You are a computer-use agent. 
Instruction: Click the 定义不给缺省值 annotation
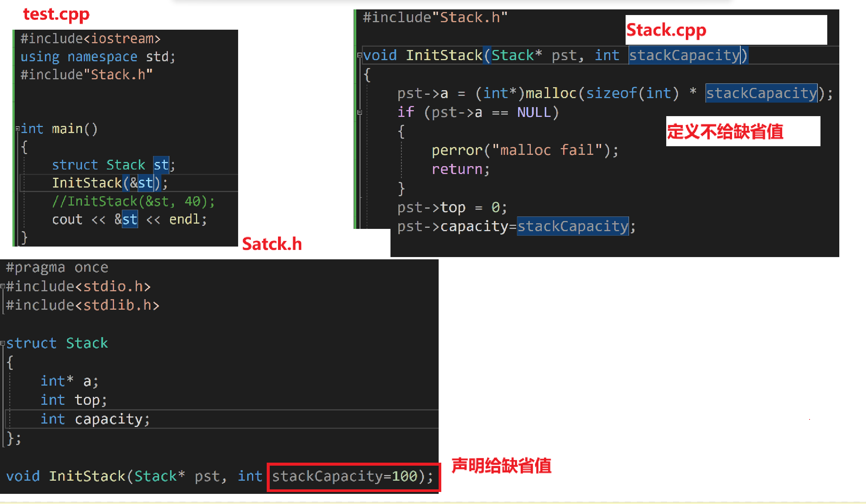pyautogui.click(x=725, y=132)
